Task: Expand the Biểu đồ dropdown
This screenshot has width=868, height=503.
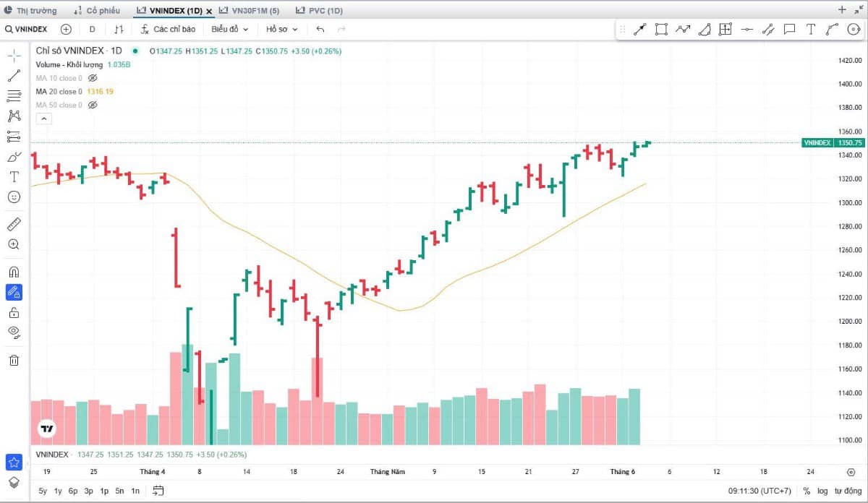Action: (230, 30)
